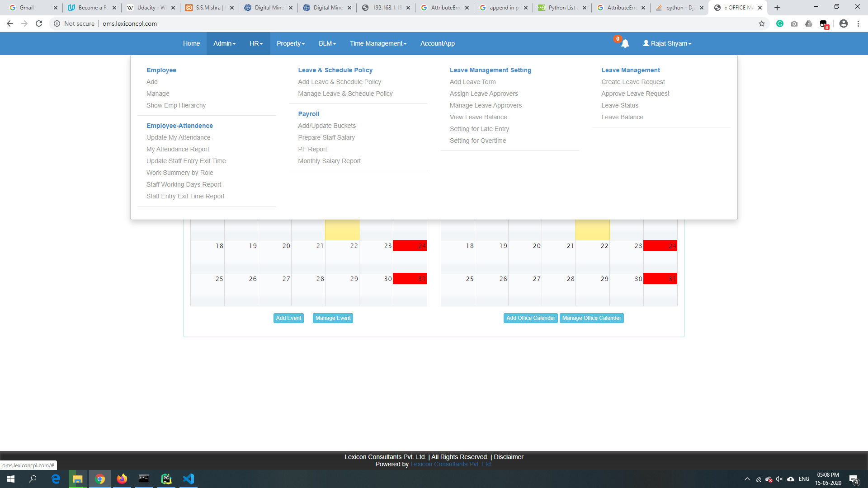Viewport: 868px width, 488px height.
Task: Open Create Leave Request link
Action: point(633,82)
